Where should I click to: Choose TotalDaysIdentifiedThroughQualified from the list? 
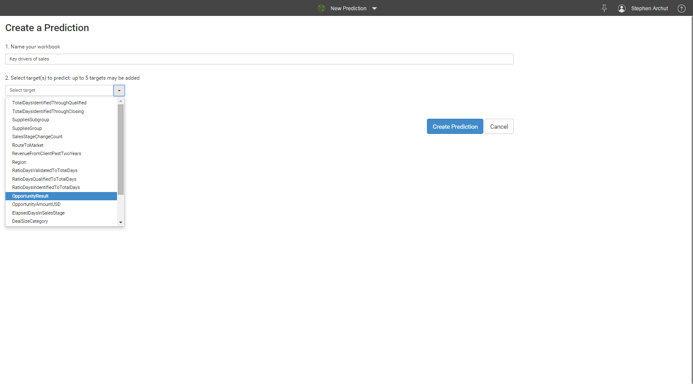[61, 103]
